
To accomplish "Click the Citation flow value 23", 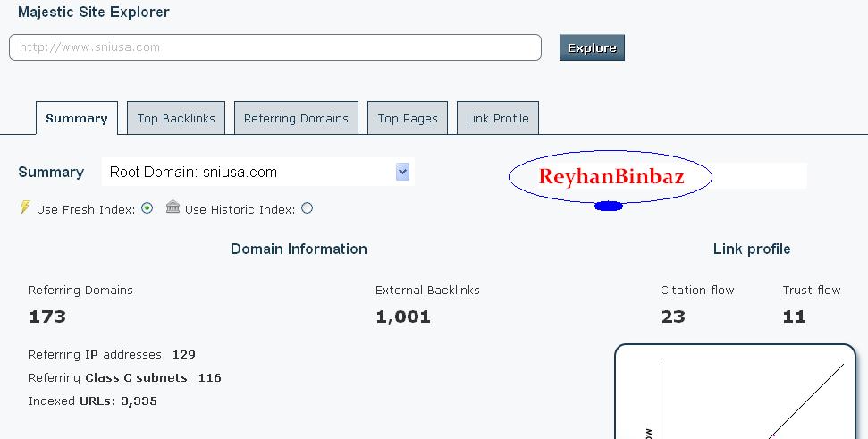I will pos(673,317).
